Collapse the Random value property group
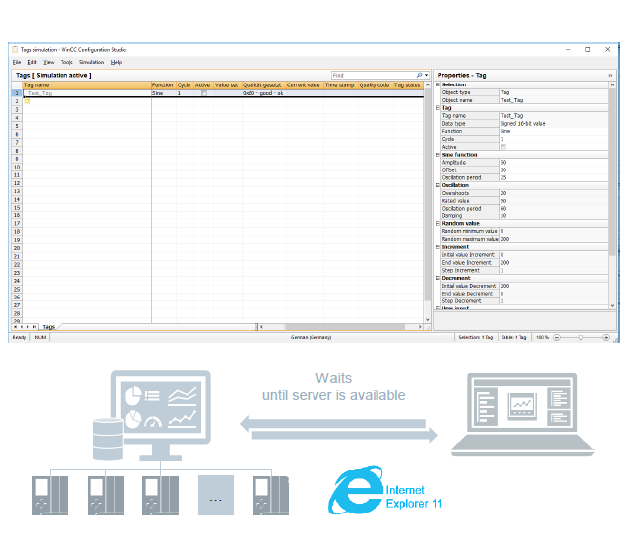This screenshot has width=627, height=555. coord(438,223)
